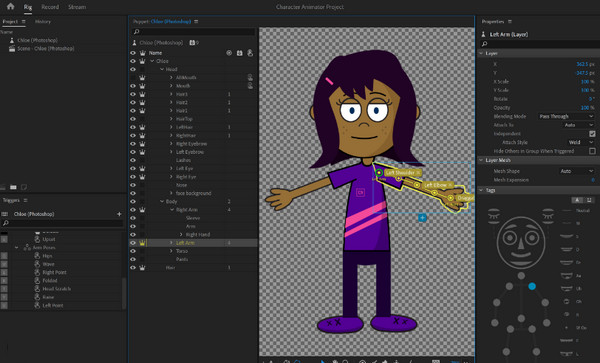The height and width of the screenshot is (363, 600).
Task: Toggle crown independence icon for Right Eyebrow
Action: pos(142,144)
